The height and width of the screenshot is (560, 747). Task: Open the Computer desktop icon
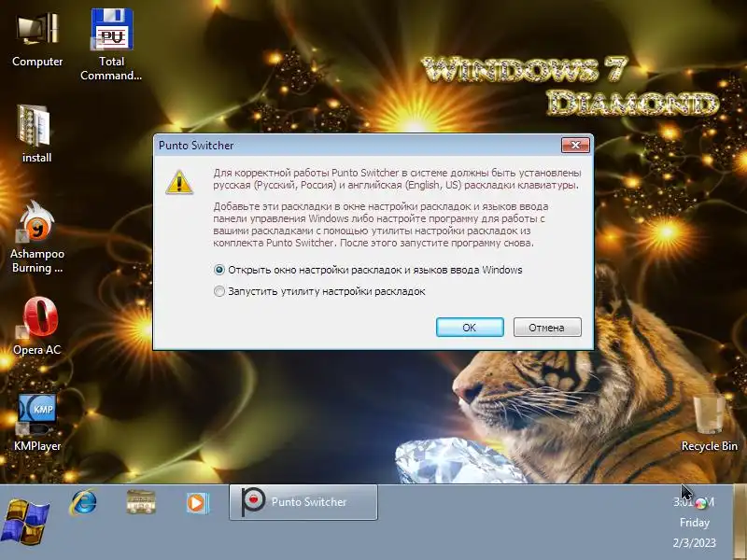[x=37, y=40]
